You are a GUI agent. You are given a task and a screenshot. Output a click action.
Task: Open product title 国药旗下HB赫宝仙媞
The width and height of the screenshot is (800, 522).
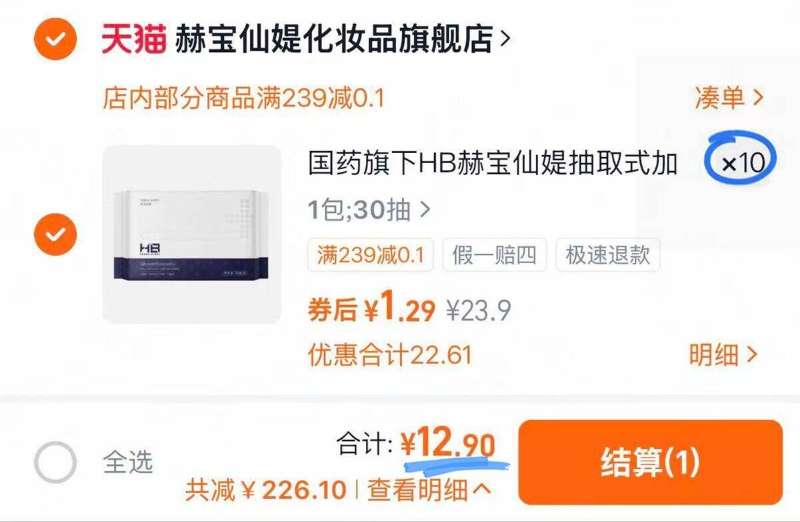(x=493, y=163)
